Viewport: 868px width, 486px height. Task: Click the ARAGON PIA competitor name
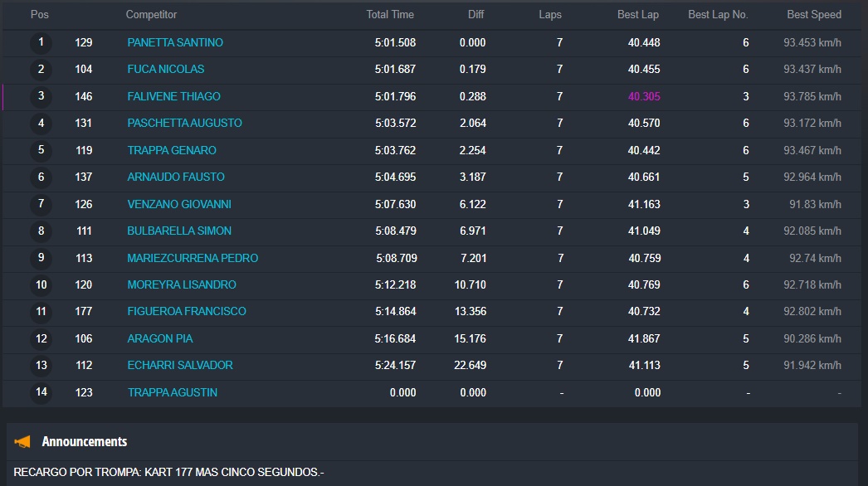[x=160, y=338]
